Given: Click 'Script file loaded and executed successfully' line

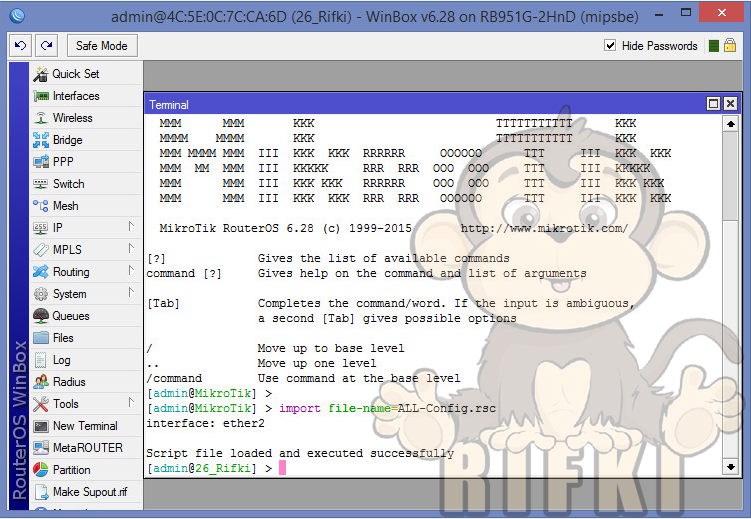Looking at the screenshot, I should [300, 453].
